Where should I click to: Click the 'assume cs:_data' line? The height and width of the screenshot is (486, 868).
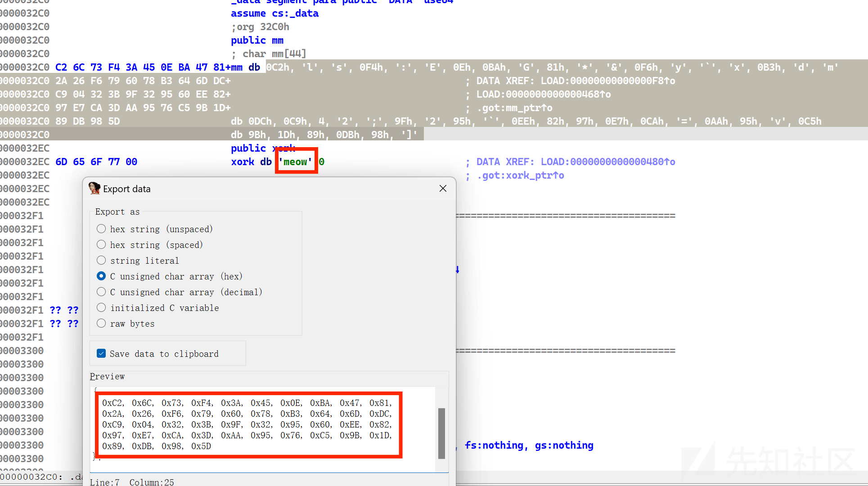pos(274,13)
